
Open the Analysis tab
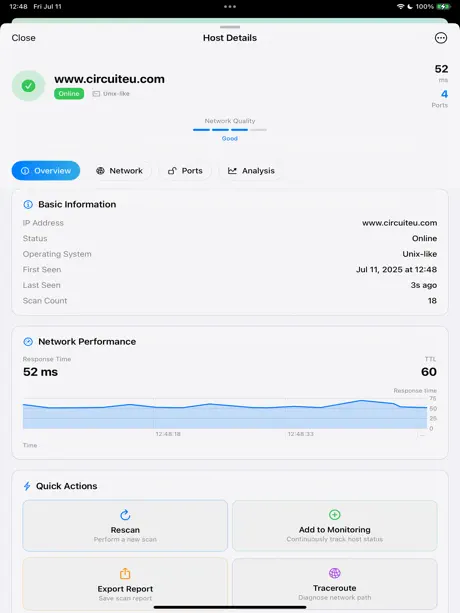pos(251,171)
